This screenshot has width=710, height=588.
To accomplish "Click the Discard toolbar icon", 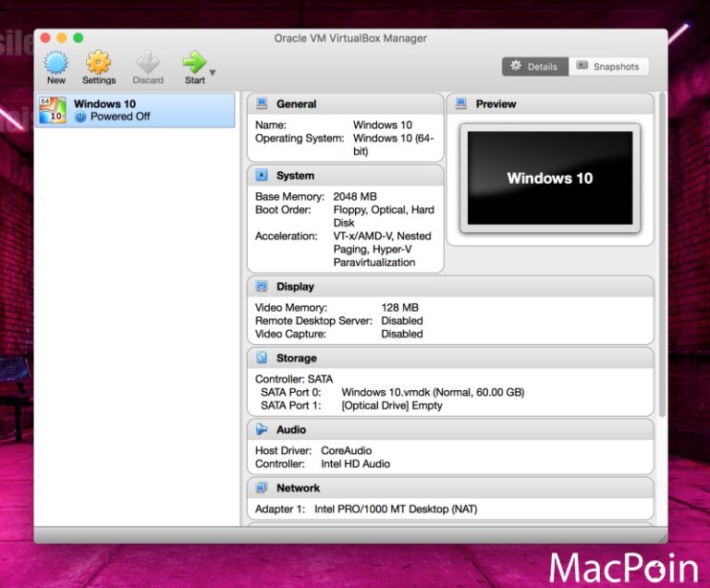I will click(x=148, y=63).
